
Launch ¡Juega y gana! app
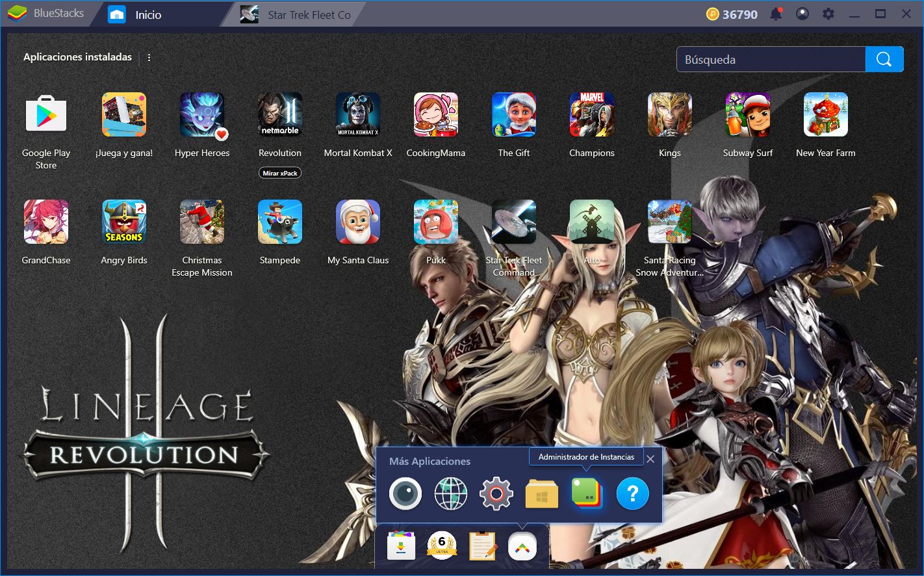tap(124, 114)
